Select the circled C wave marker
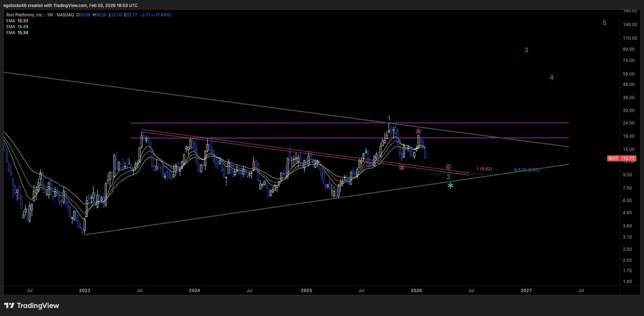The height and width of the screenshot is (316, 644). (x=447, y=166)
